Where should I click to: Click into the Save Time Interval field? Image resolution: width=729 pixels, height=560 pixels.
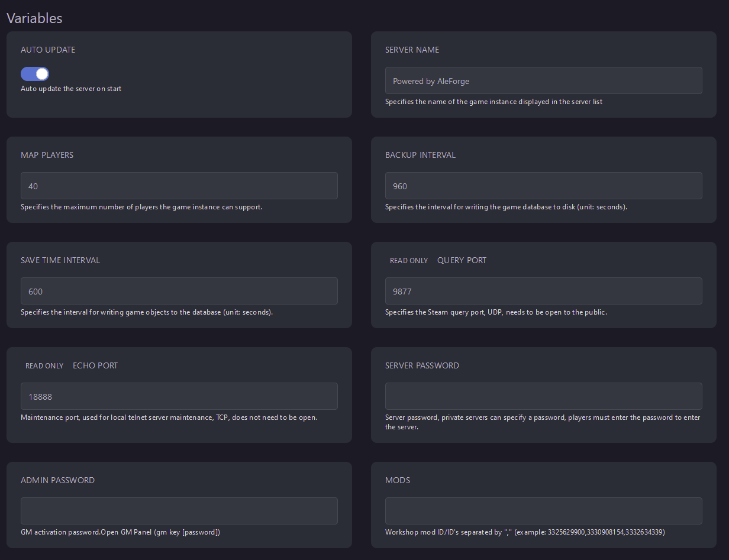coord(179,291)
